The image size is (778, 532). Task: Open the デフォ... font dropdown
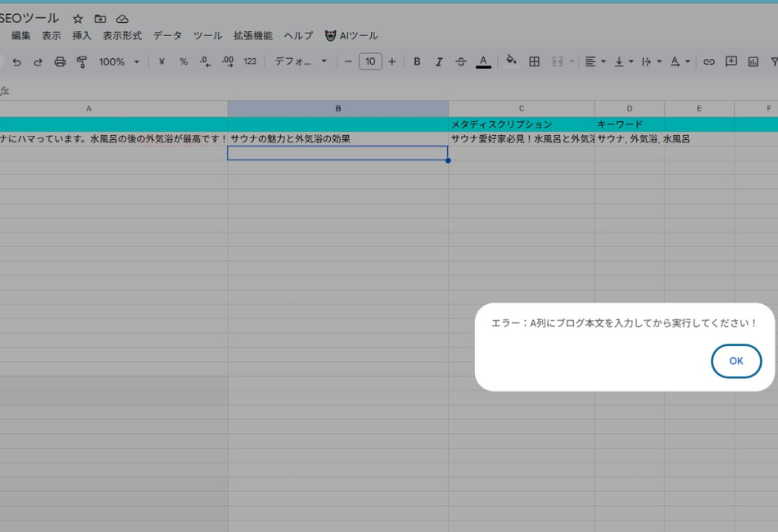coord(300,61)
